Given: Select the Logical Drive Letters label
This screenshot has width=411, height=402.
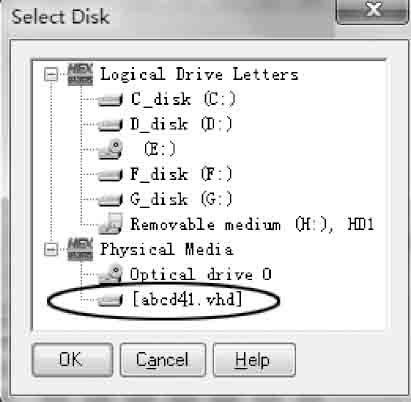Looking at the screenshot, I should [199, 74].
